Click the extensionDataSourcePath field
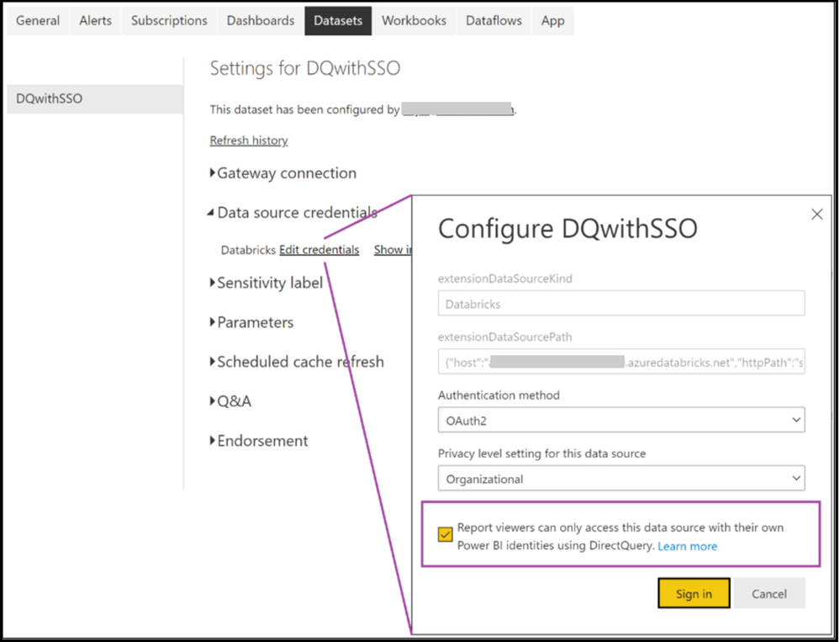Image resolution: width=840 pixels, height=642 pixels. (x=621, y=362)
